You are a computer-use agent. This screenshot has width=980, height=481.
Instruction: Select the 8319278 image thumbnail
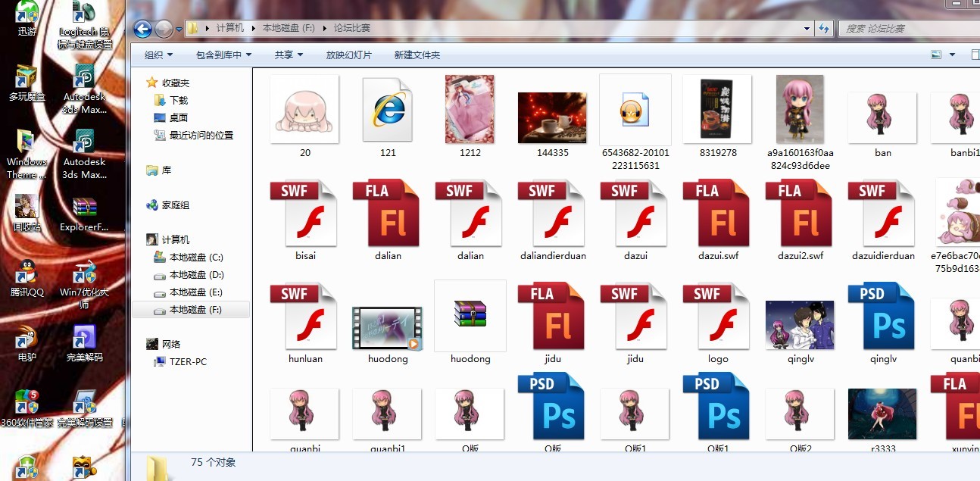click(x=718, y=110)
